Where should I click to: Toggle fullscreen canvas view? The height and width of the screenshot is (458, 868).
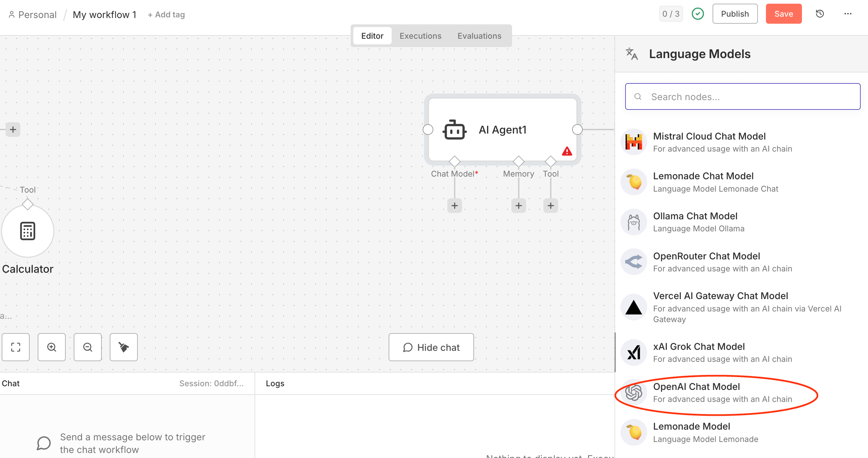click(x=15, y=347)
